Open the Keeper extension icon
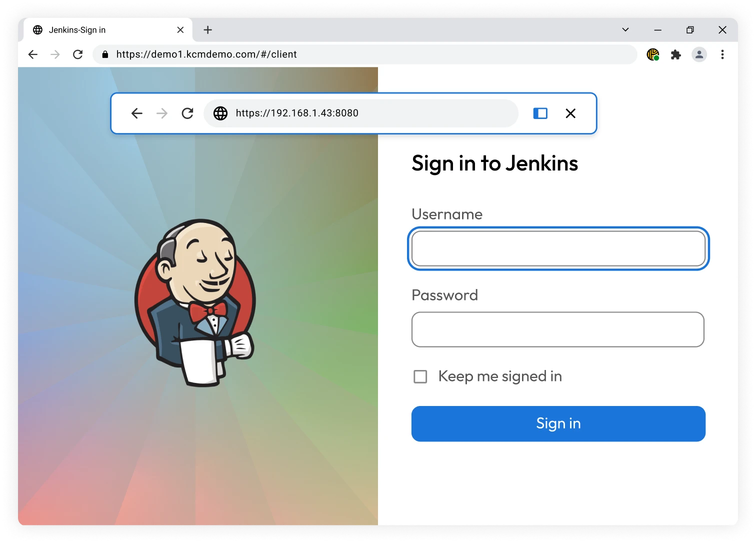Image resolution: width=756 pixels, height=543 pixels. (653, 54)
